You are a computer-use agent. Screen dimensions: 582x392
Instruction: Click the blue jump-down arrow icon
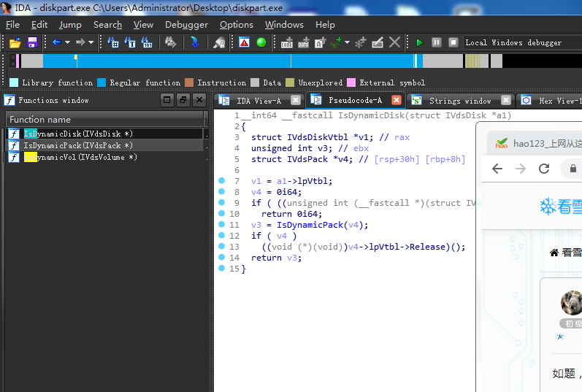[194, 42]
